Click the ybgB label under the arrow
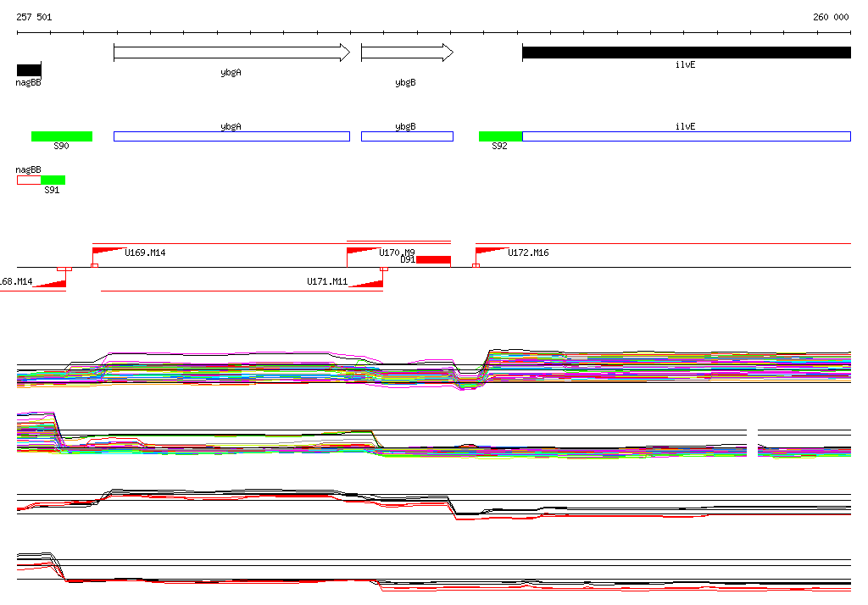 [406, 82]
